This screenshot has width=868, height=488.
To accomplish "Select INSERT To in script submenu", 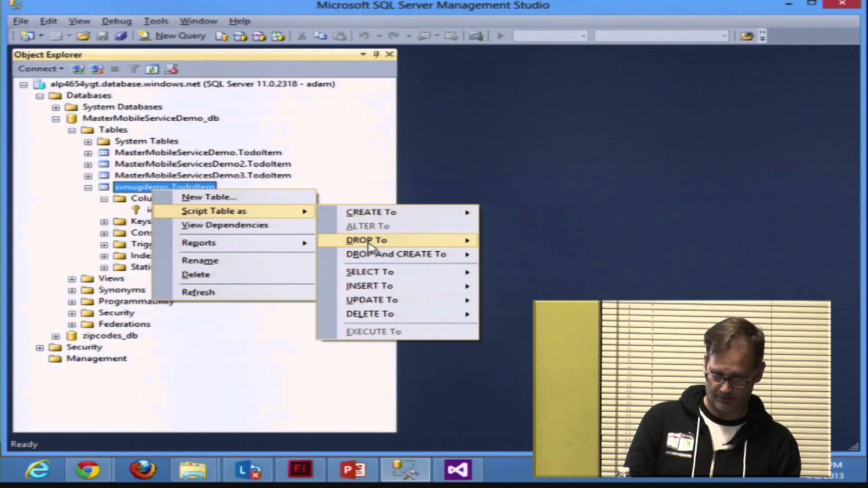I will click(397, 286).
